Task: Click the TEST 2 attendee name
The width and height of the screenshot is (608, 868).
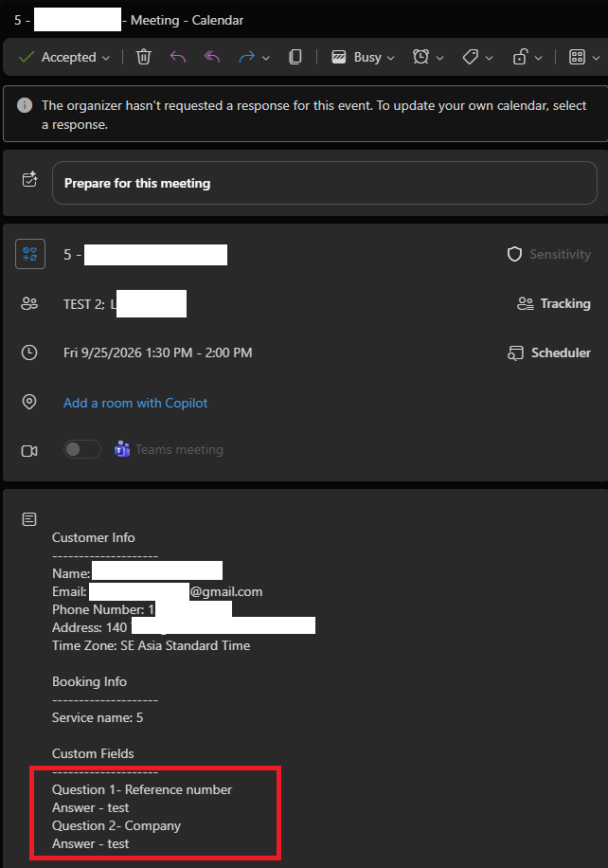Action: [83, 304]
